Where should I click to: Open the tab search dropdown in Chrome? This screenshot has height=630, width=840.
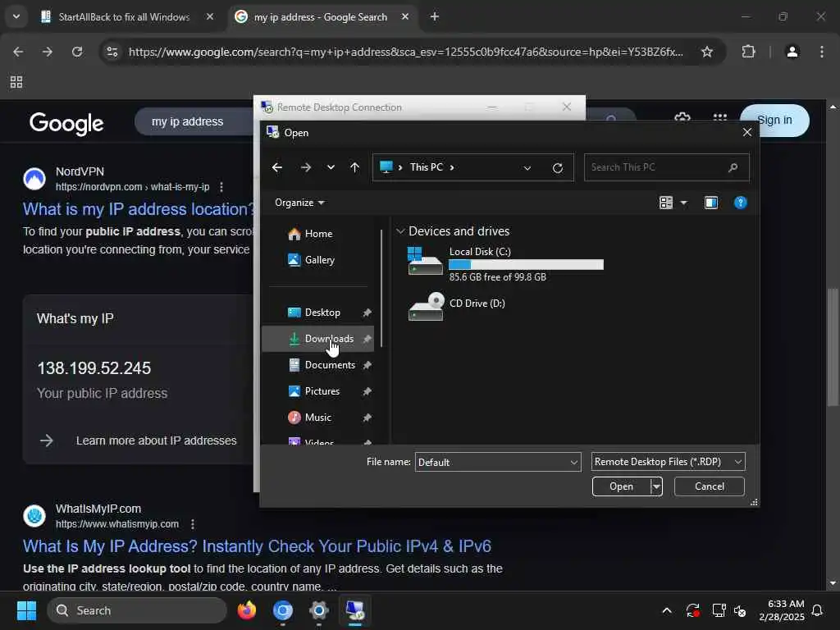click(16, 16)
